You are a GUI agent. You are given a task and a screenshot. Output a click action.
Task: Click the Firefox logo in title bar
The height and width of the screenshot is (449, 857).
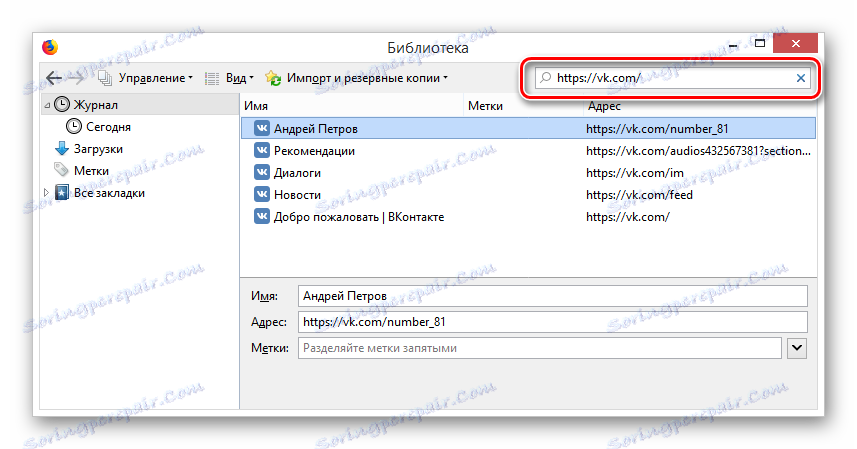coord(50,47)
